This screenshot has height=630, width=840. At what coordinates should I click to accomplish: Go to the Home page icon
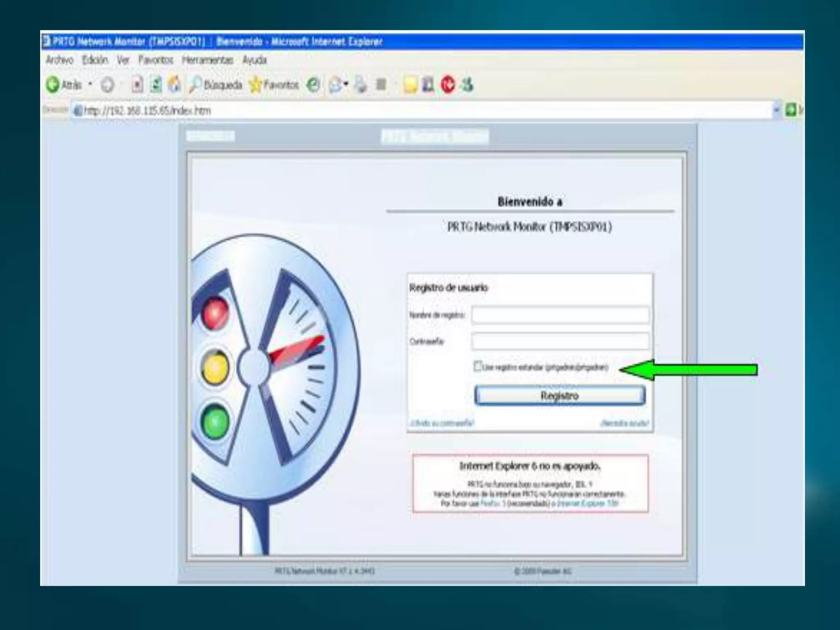[x=175, y=85]
